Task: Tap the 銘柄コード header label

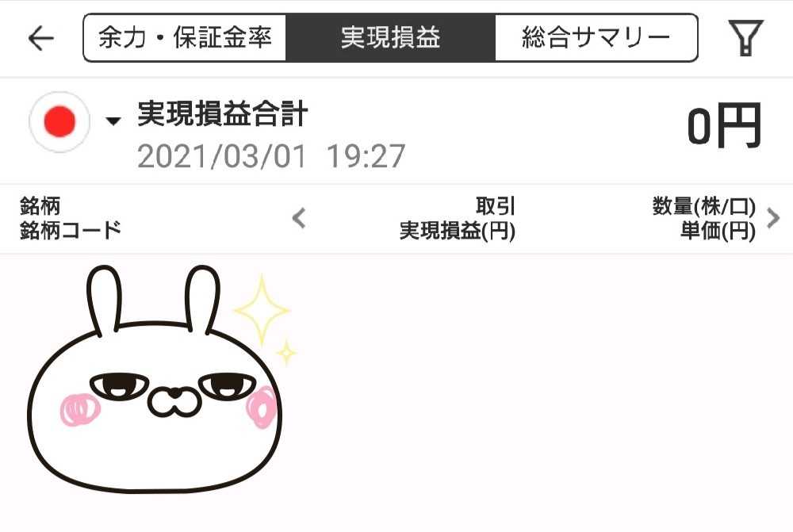Action: tap(71, 231)
